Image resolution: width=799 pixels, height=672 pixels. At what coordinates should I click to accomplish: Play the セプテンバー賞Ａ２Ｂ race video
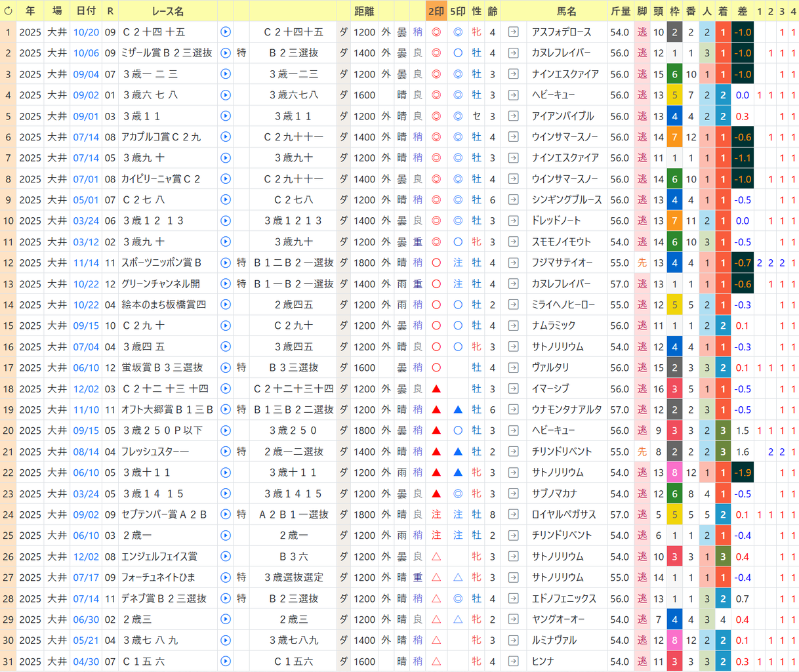click(x=226, y=514)
